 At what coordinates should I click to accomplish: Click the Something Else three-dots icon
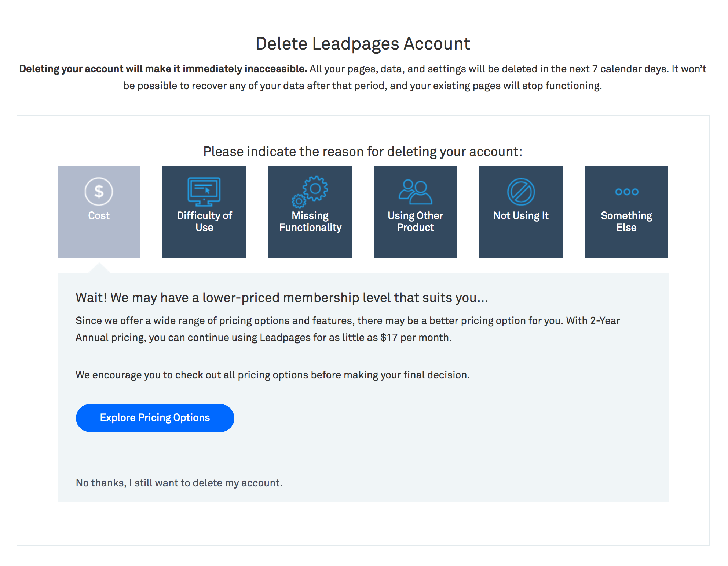626,192
